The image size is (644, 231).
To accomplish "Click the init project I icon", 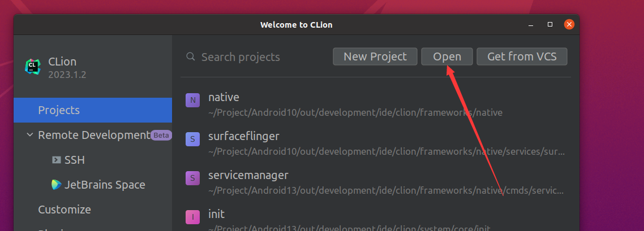I will [192, 217].
